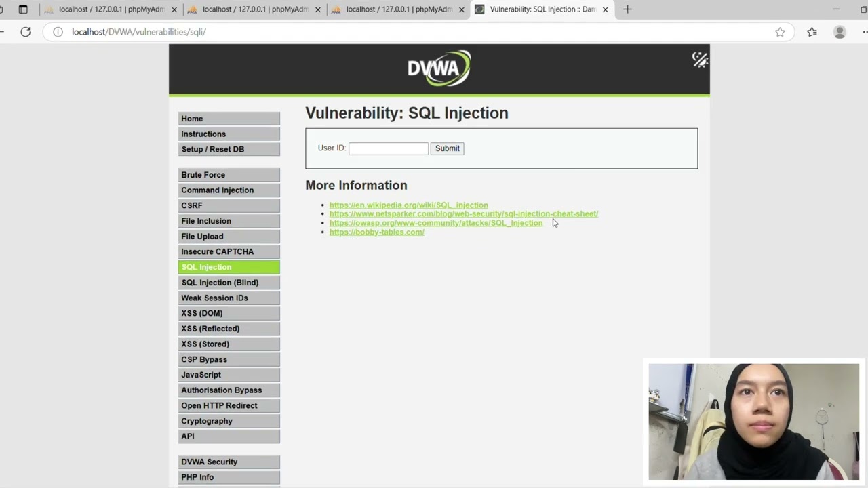The height and width of the screenshot is (488, 868).
Task: Open the netsparker sql-injection-cheat-sheet link
Action: pyautogui.click(x=464, y=213)
